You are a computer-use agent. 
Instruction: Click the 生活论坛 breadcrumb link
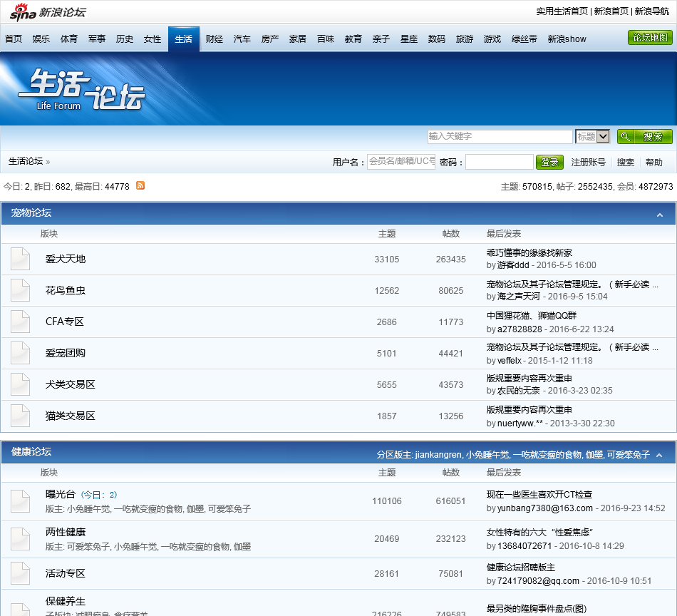coord(26,161)
